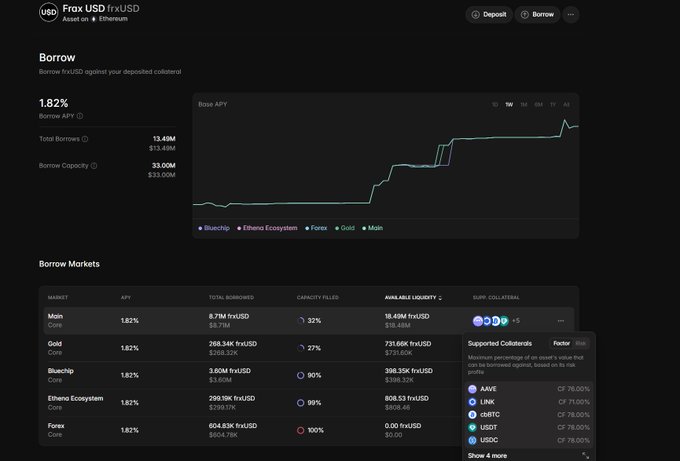Viewport: 680px width, 461px height.
Task: Sort by APY column header
Action: (x=126, y=298)
